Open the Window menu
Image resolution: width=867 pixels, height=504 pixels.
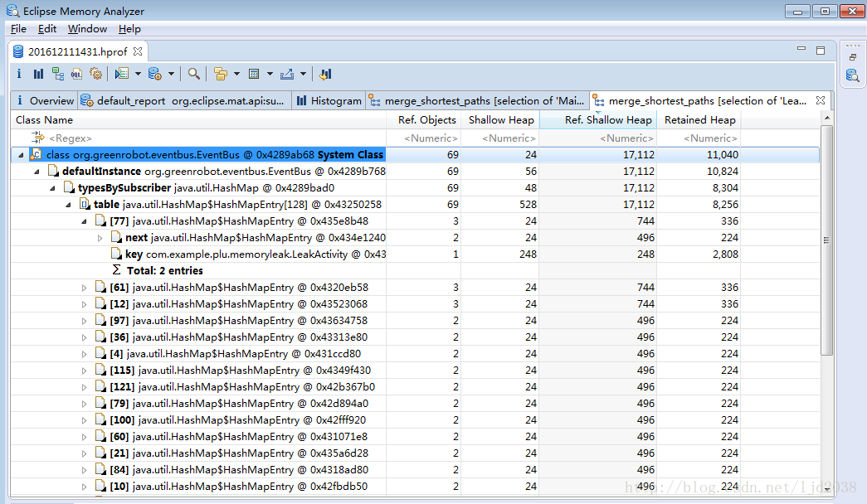tap(87, 28)
